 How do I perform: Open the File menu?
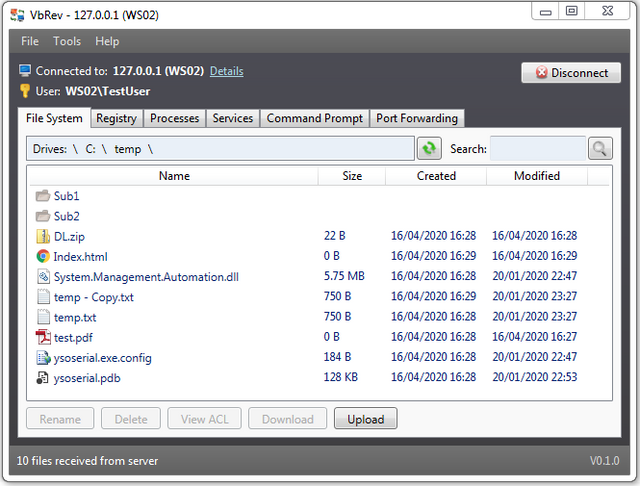click(30, 41)
